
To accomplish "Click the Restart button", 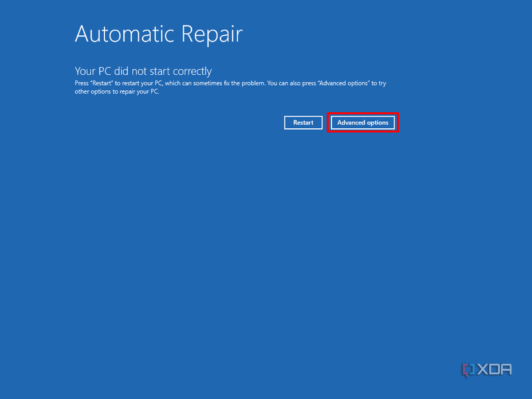I will tap(303, 122).
